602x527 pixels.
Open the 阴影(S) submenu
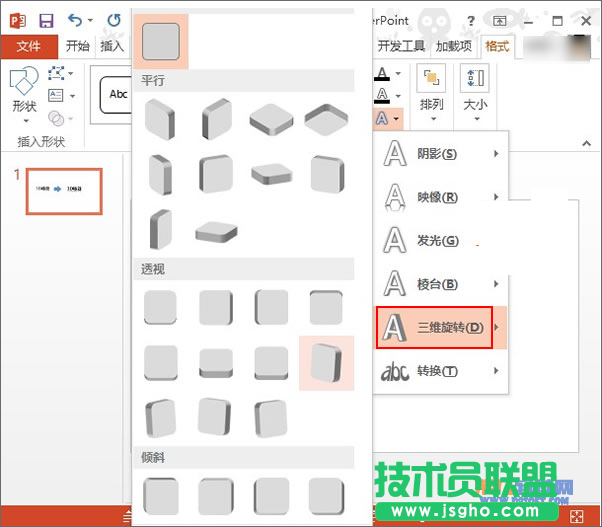441,154
